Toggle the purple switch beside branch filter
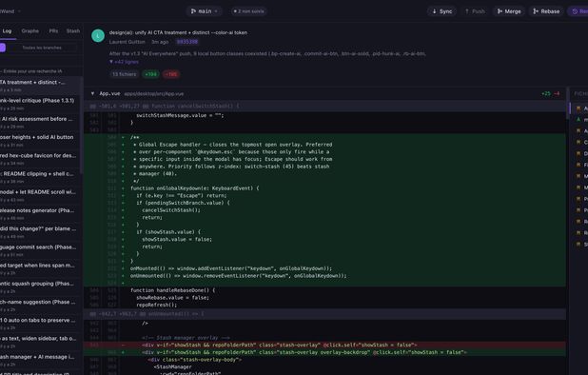This screenshot has width=588, height=375. click(x=3, y=48)
